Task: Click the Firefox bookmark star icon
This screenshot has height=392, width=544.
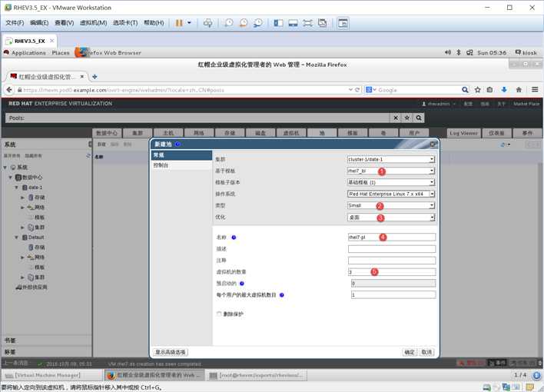Action: 478,90
